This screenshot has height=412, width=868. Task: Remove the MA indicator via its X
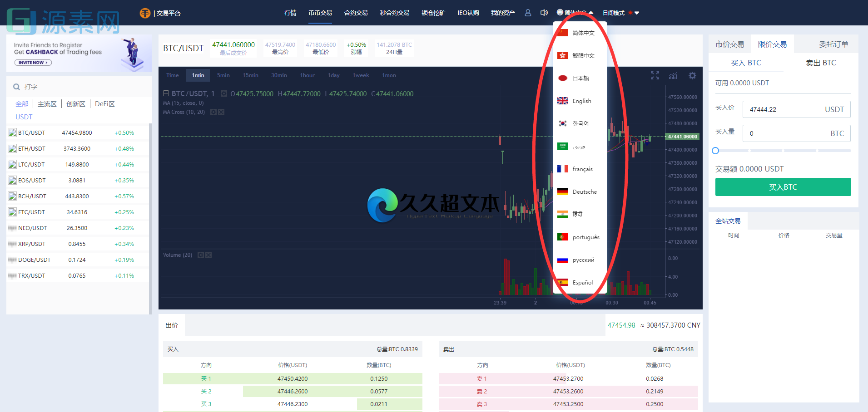point(221,112)
